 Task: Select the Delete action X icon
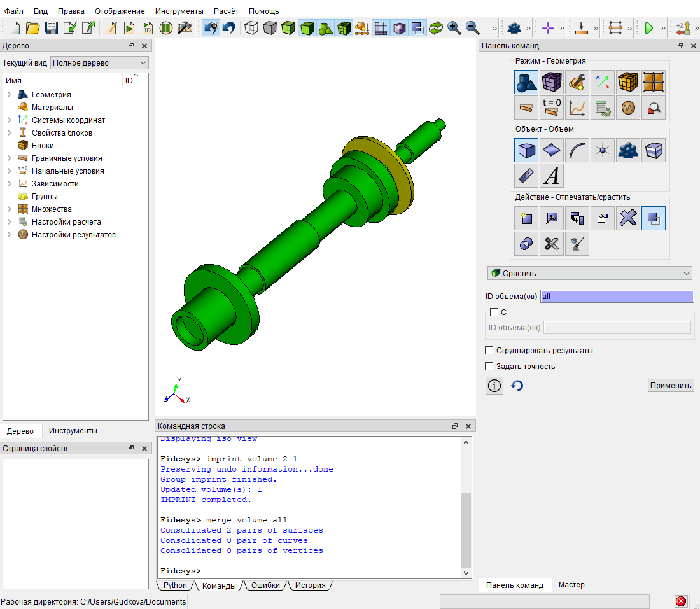[x=627, y=218]
